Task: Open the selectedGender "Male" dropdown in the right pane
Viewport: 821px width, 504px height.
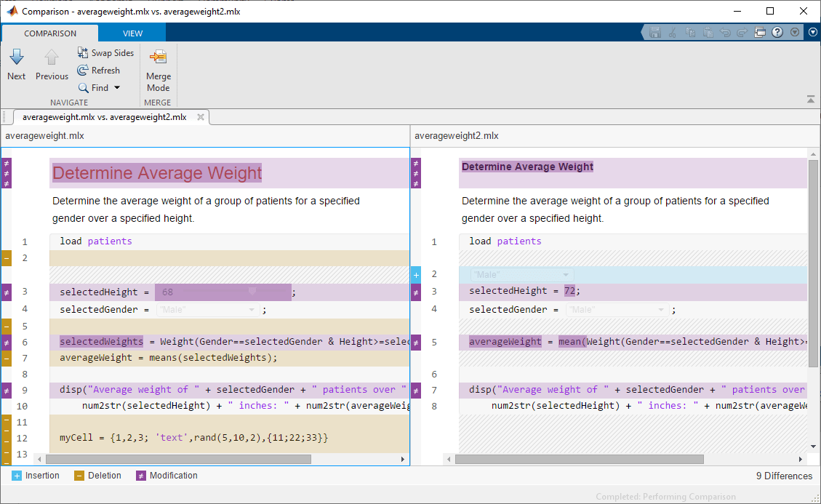Action: 617,310
